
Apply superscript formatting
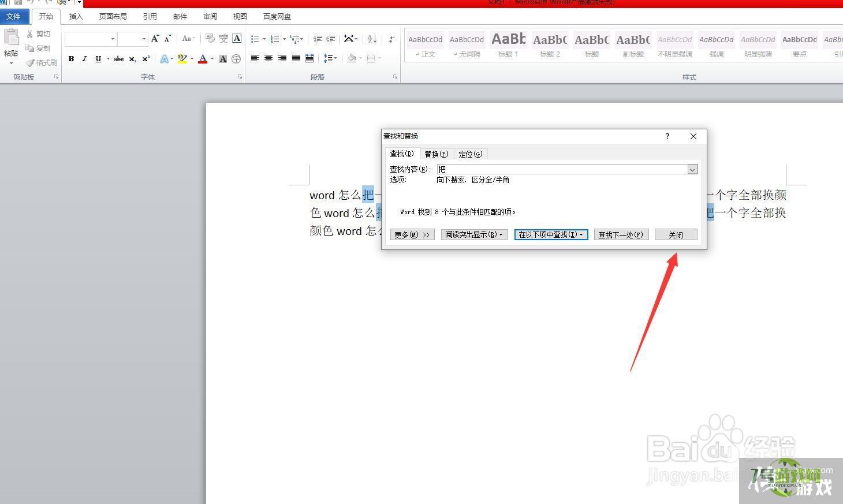click(146, 59)
